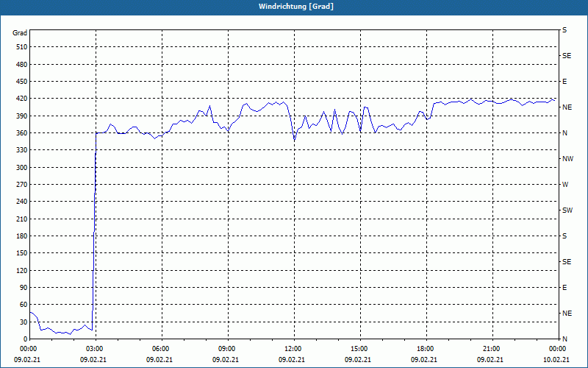Click the E compass label level with 450
Image resolution: width=588 pixels, height=368 pixels.
[564, 82]
